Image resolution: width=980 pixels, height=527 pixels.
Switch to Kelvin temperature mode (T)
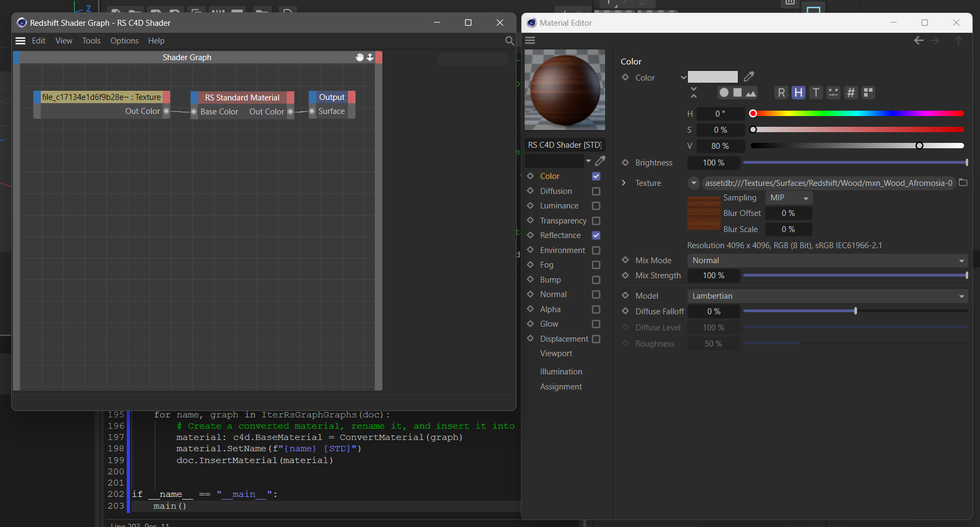point(816,92)
